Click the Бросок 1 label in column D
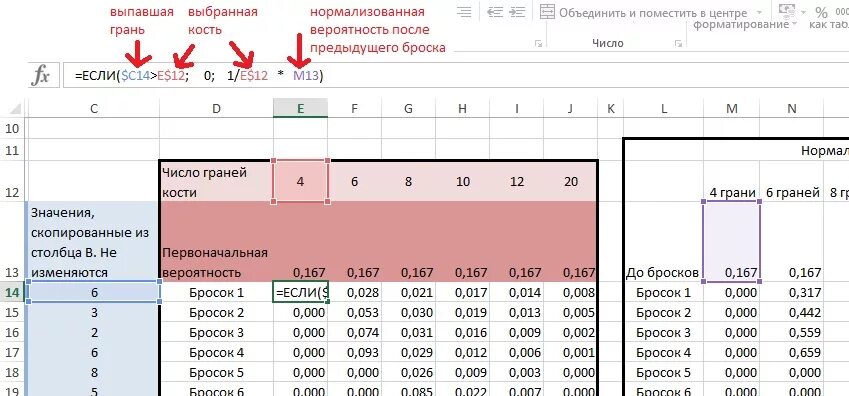 pyautogui.click(x=216, y=293)
